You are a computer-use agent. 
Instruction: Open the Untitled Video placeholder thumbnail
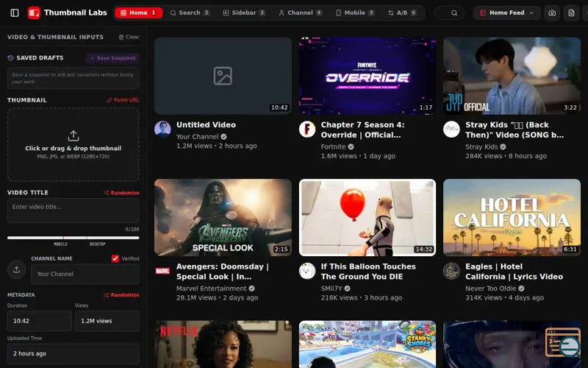[223, 76]
